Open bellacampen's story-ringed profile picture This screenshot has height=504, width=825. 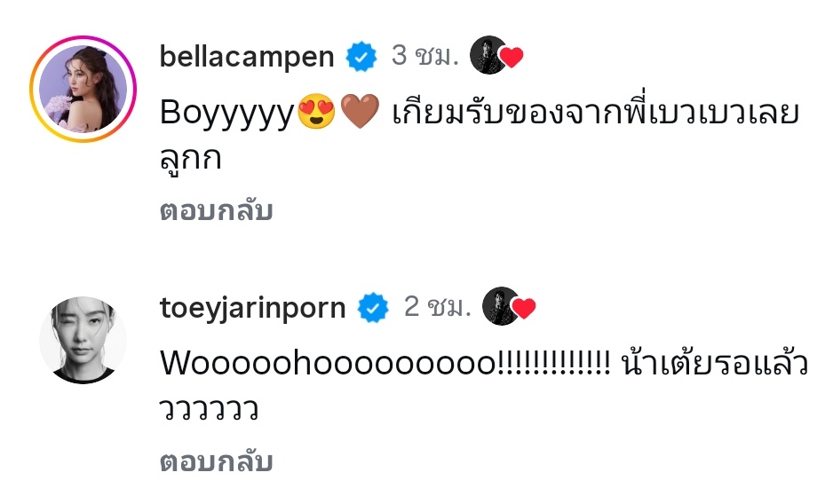pyautogui.click(x=83, y=89)
